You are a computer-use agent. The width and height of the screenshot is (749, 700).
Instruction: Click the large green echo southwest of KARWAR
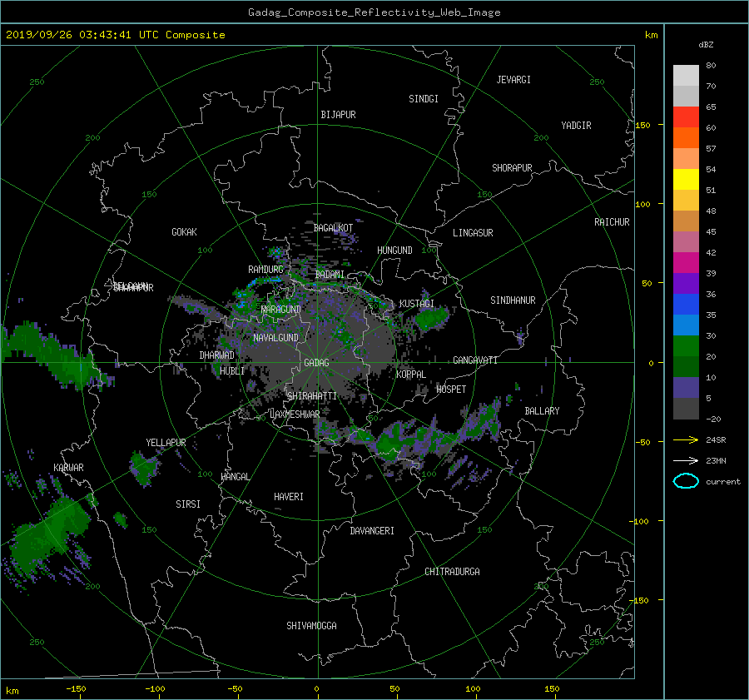[x=50, y=534]
